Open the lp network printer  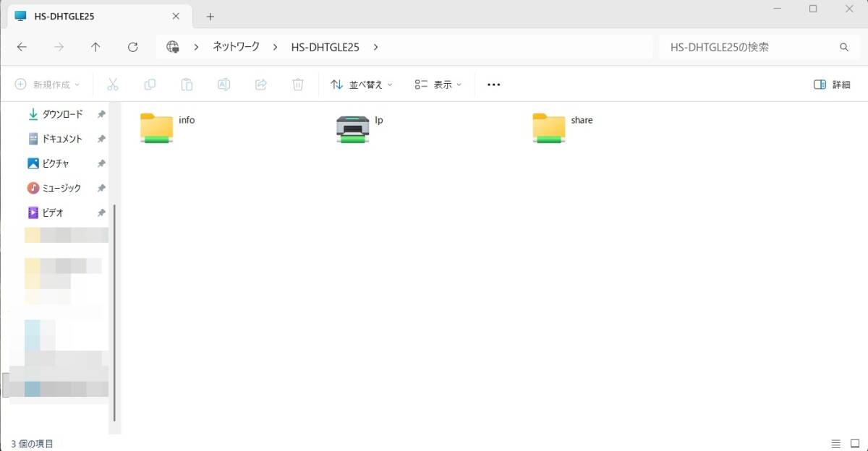pyautogui.click(x=353, y=129)
